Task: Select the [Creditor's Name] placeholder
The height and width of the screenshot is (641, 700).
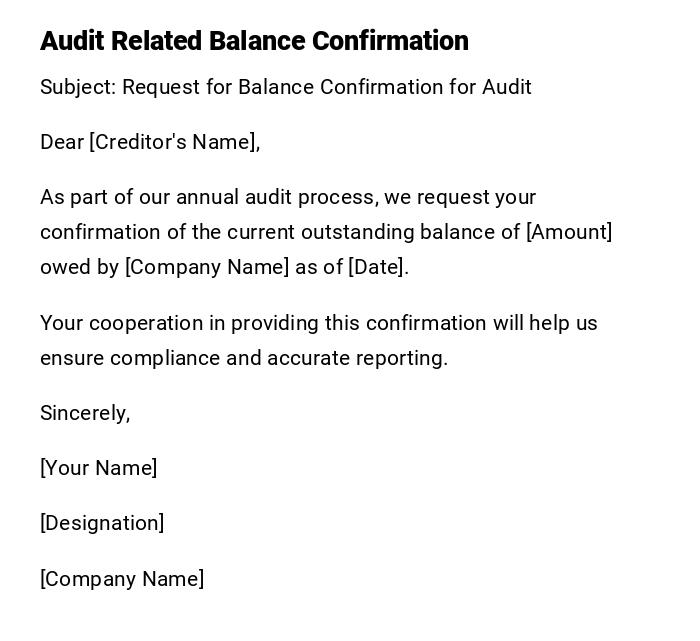Action: tap(172, 142)
